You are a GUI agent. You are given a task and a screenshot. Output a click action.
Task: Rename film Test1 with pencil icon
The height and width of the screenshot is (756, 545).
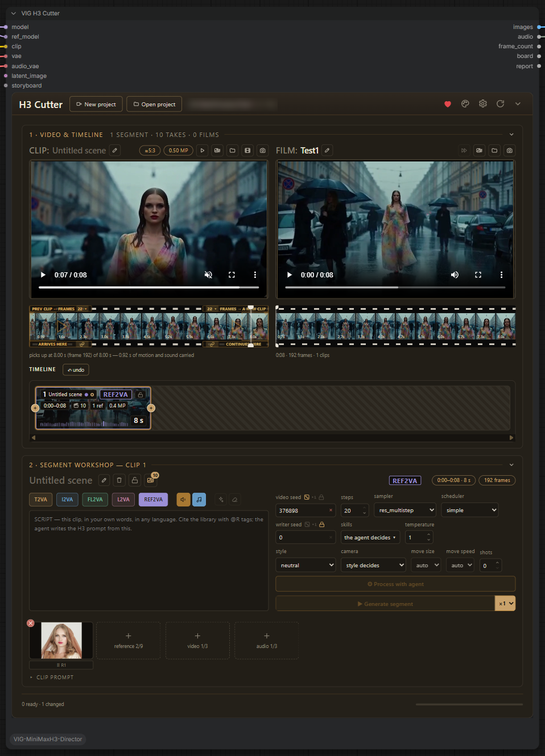[327, 151]
